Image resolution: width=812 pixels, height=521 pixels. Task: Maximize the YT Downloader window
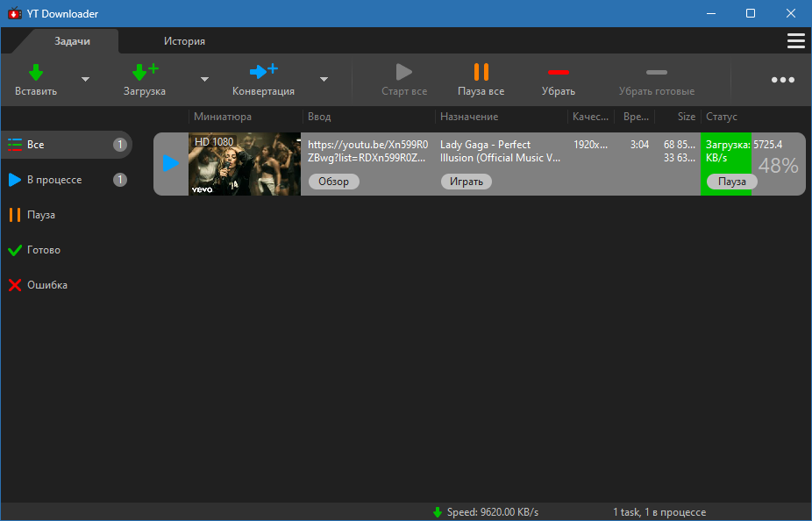(751, 13)
